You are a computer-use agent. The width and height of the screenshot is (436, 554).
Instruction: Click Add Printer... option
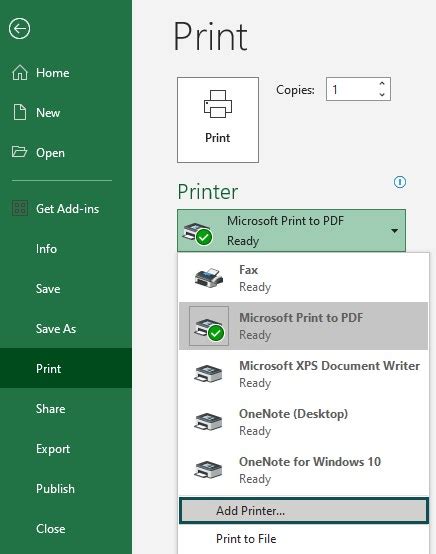point(304,511)
